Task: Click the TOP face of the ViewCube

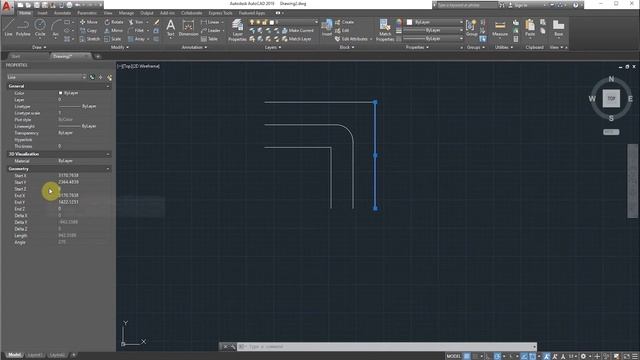Action: (x=611, y=99)
